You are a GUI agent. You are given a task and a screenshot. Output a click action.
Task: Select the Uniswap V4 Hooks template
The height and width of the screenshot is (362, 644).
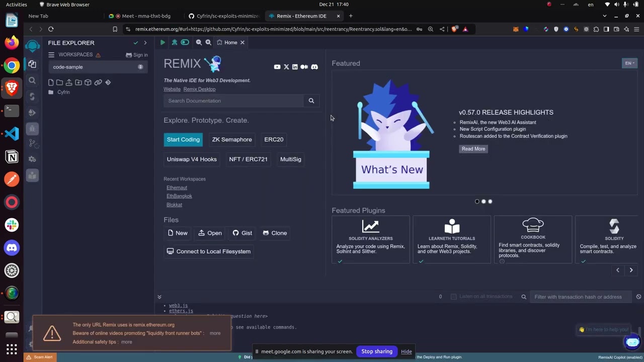pos(192,159)
